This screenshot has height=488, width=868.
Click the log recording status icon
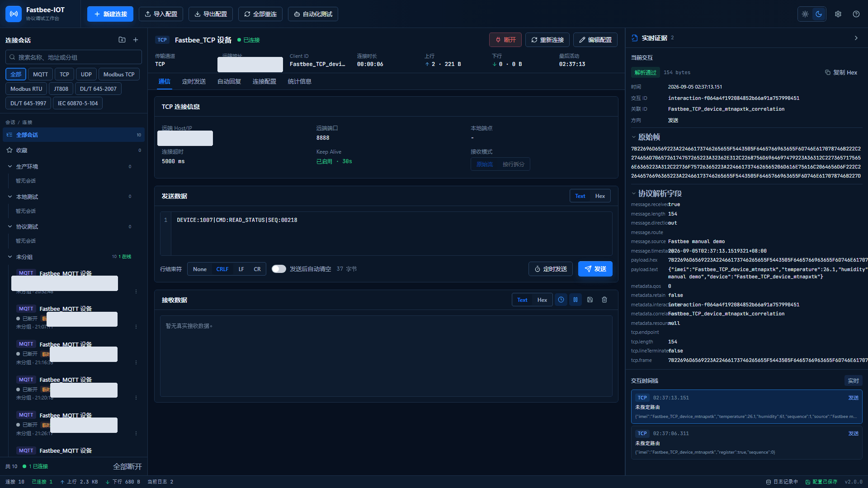coord(769,482)
